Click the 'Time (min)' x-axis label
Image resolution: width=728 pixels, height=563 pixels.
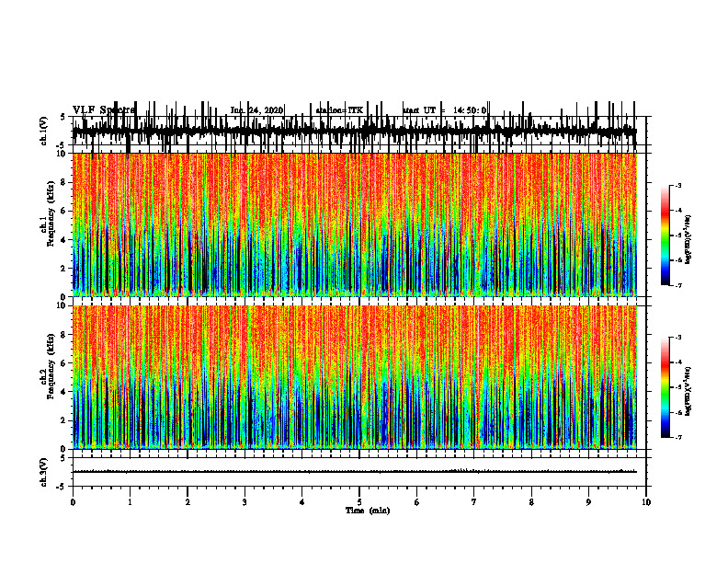368,511
